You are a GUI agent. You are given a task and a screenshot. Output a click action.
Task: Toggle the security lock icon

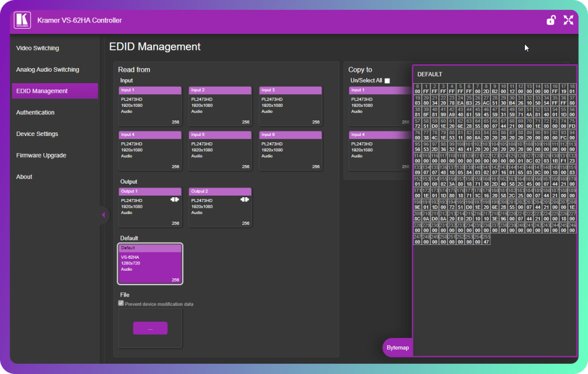551,20
